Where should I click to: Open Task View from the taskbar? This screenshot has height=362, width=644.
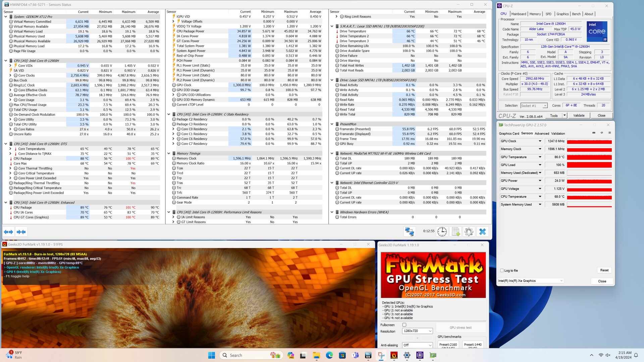tap(303, 355)
